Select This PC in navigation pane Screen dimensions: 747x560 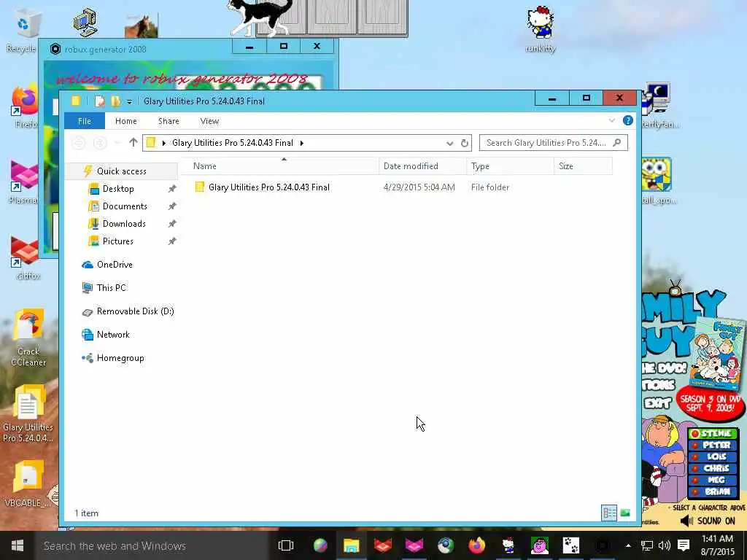click(x=111, y=288)
